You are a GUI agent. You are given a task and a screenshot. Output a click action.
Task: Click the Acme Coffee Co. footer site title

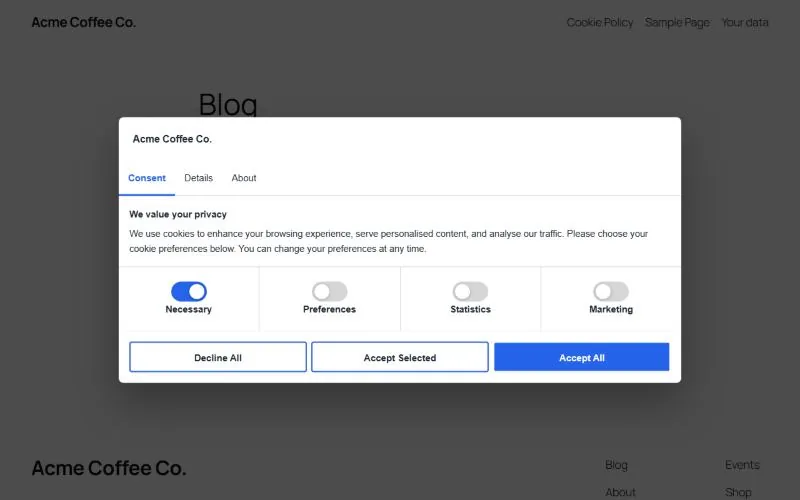pyautogui.click(x=109, y=468)
